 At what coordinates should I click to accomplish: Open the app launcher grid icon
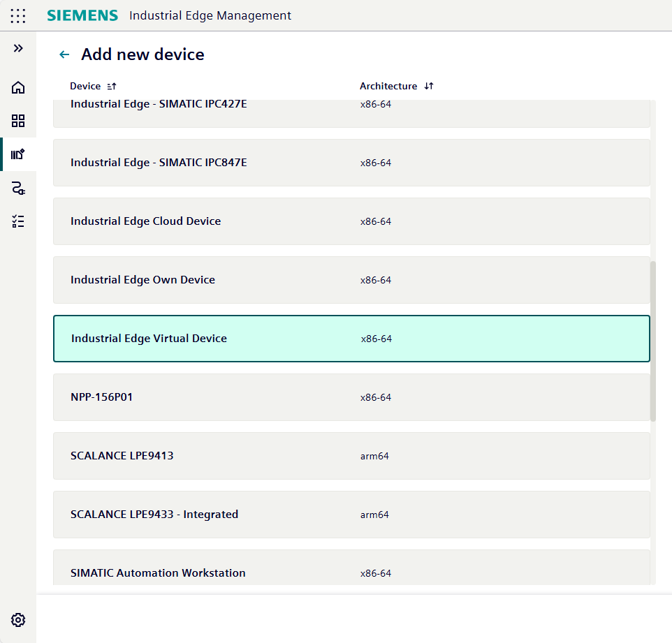pyautogui.click(x=18, y=16)
